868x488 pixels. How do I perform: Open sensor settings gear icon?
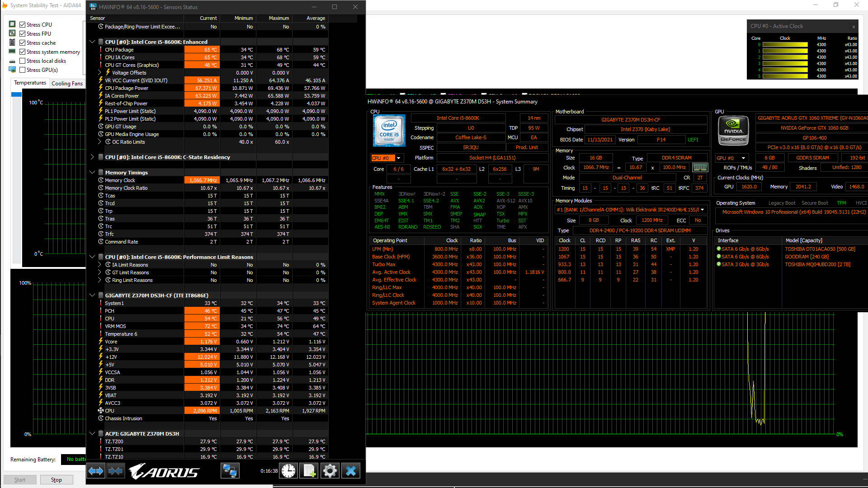(x=330, y=471)
